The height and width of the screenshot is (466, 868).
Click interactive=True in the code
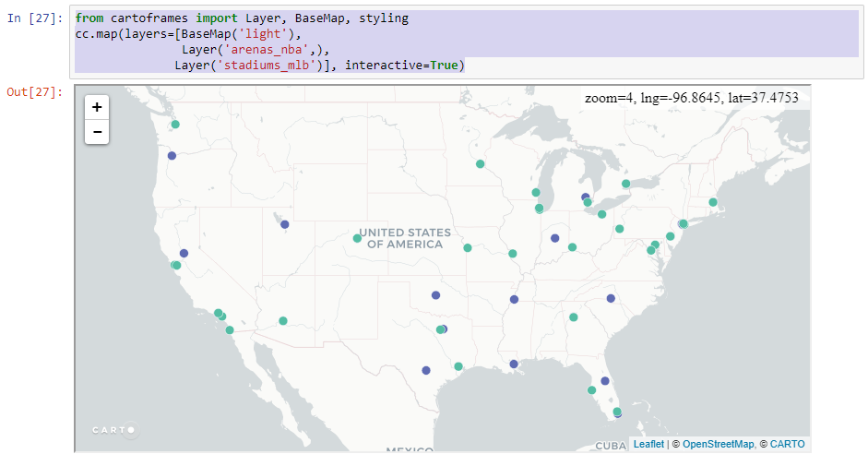tap(401, 65)
